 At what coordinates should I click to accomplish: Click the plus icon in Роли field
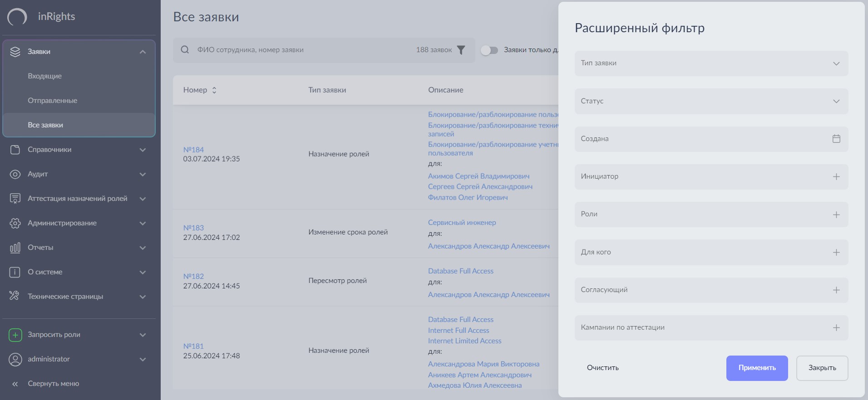click(x=836, y=215)
